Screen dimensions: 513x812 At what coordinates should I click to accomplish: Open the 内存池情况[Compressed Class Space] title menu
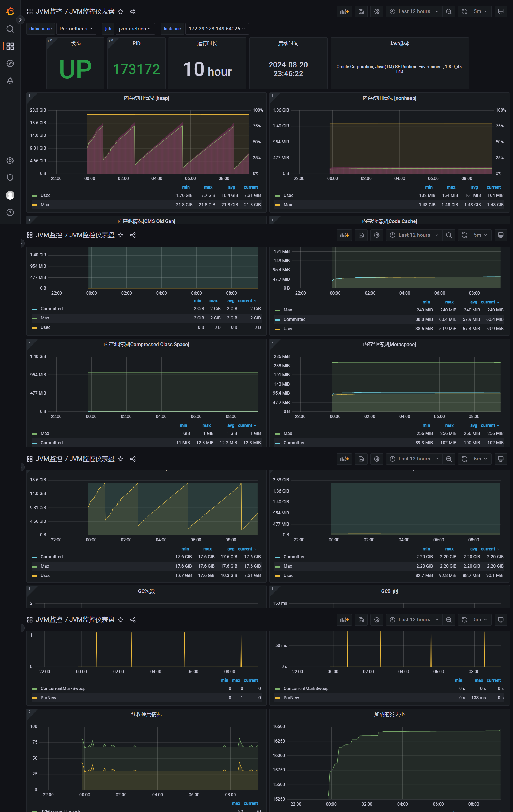click(146, 344)
